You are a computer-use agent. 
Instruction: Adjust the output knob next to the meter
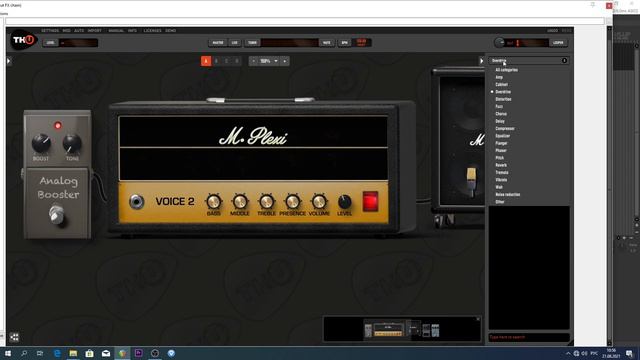499,42
